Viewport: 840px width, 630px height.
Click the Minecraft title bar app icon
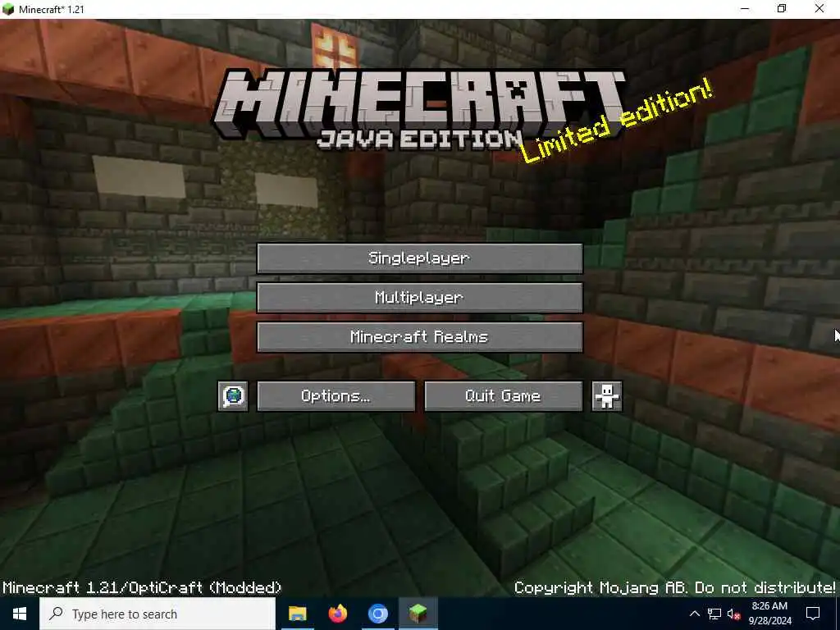coord(8,9)
